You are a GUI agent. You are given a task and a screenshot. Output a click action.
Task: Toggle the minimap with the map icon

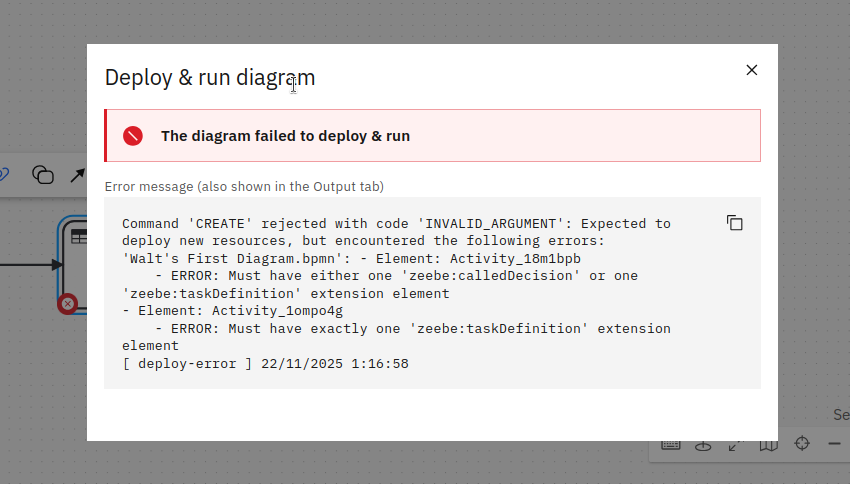pyautogui.click(x=768, y=444)
